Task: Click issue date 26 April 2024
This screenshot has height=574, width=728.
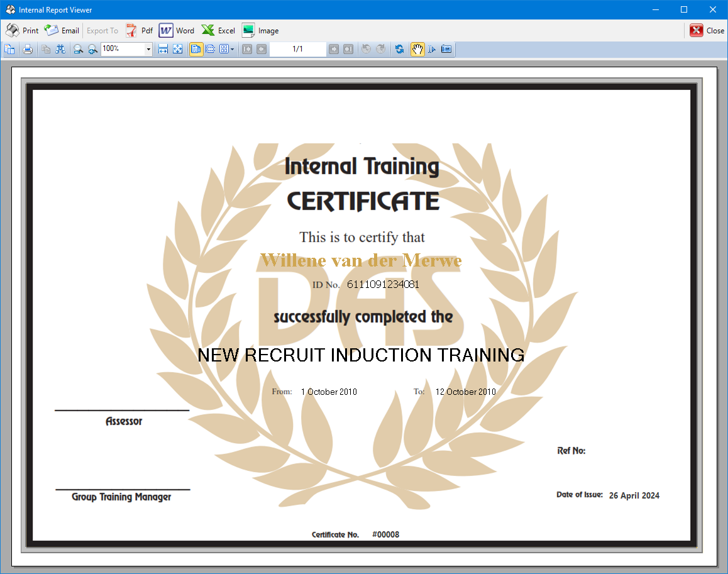Action: point(634,495)
